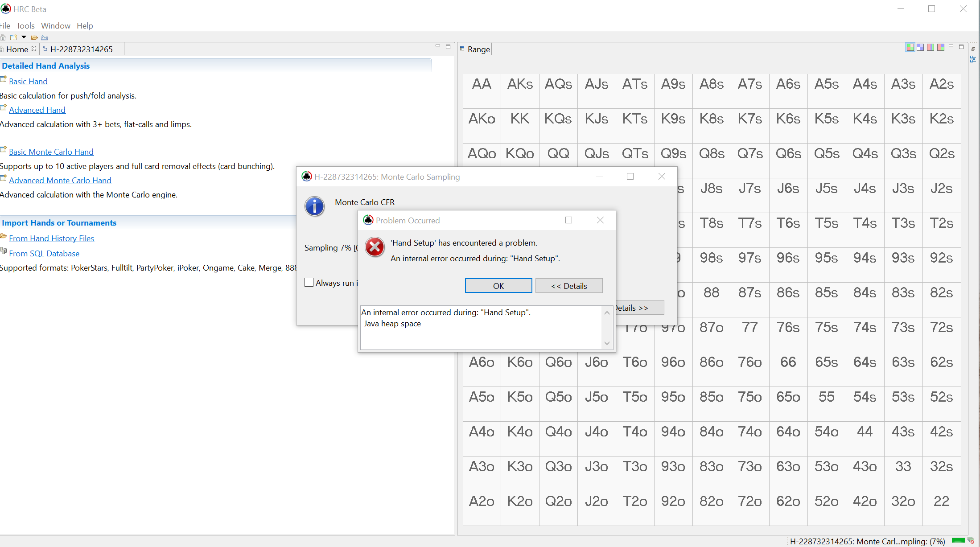
Task: Close the Home tab with its X icon
Action: point(34,49)
